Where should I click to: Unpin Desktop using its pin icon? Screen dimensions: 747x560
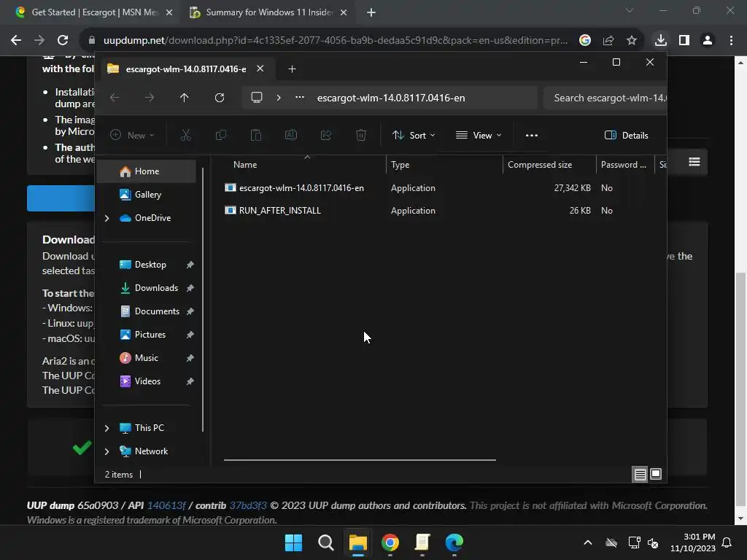tap(190, 265)
